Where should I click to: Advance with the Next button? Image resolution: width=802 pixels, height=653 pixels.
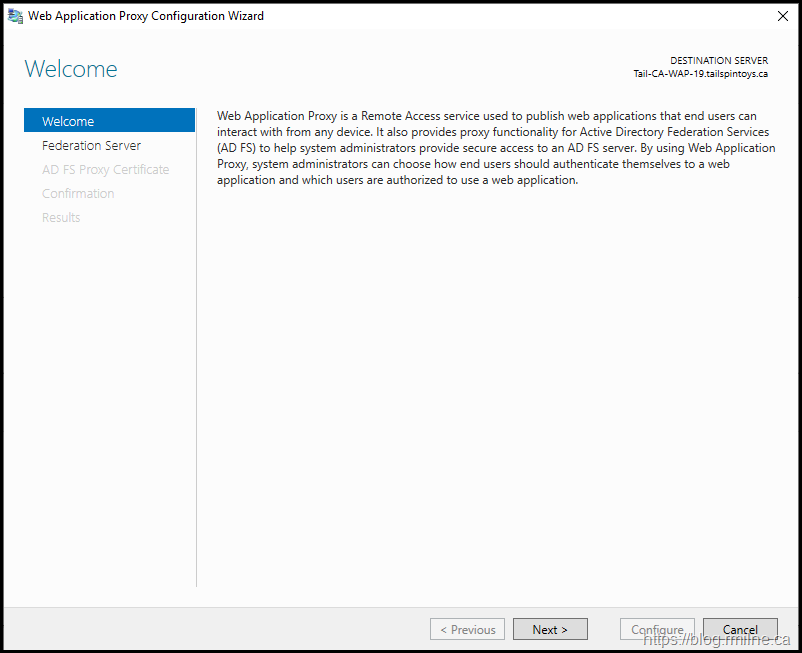click(x=550, y=629)
